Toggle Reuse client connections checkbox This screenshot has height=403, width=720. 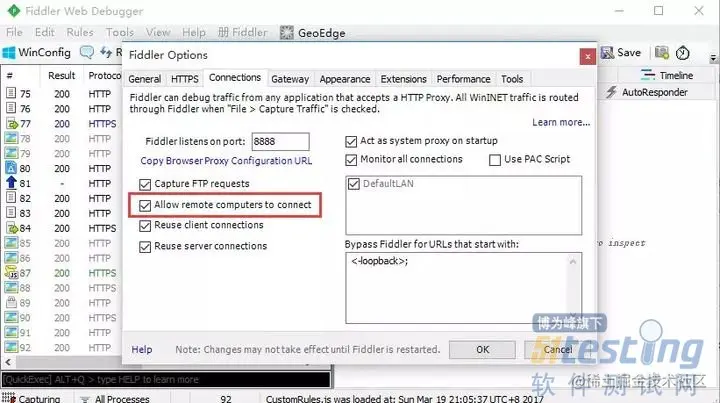(x=145, y=225)
